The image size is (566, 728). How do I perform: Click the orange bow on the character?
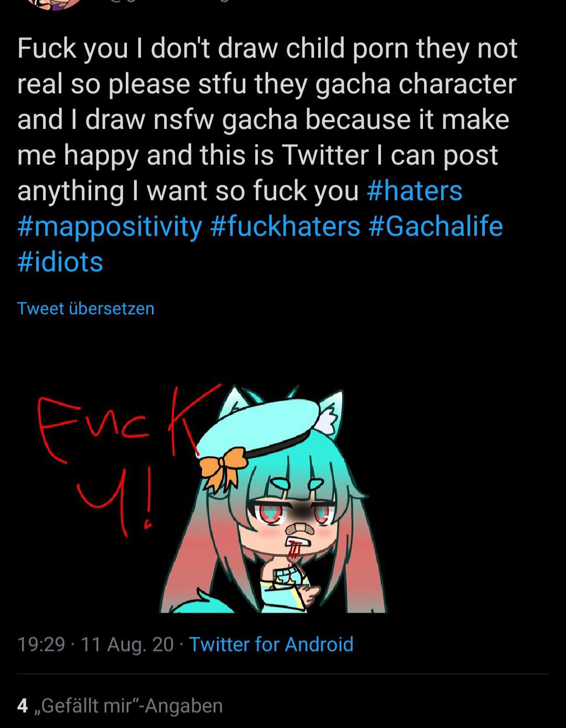click(223, 465)
